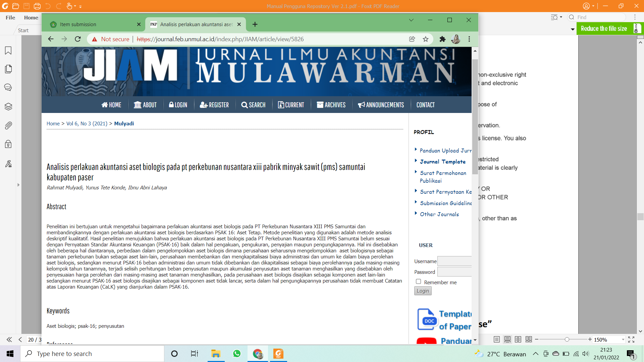
Task: Click the Reduce the file size banner
Action: pyautogui.click(x=609, y=28)
